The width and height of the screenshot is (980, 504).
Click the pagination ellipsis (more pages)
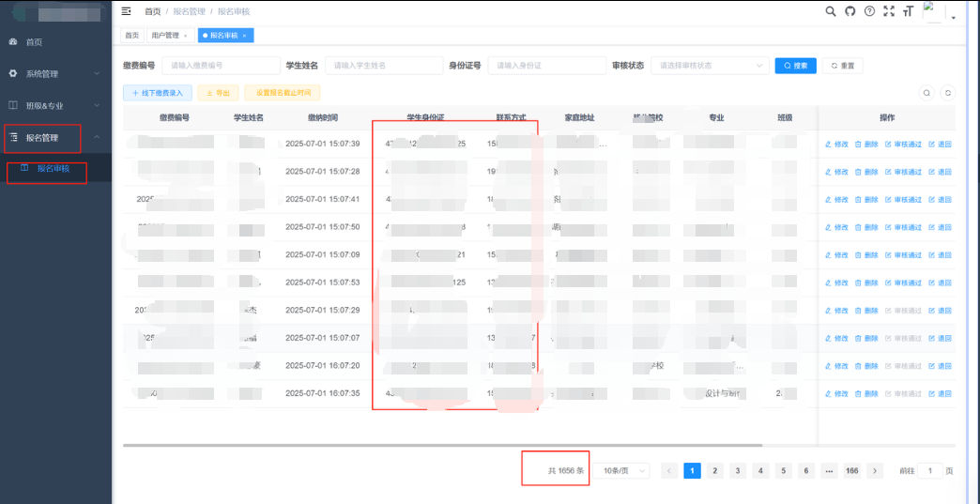coord(829,471)
